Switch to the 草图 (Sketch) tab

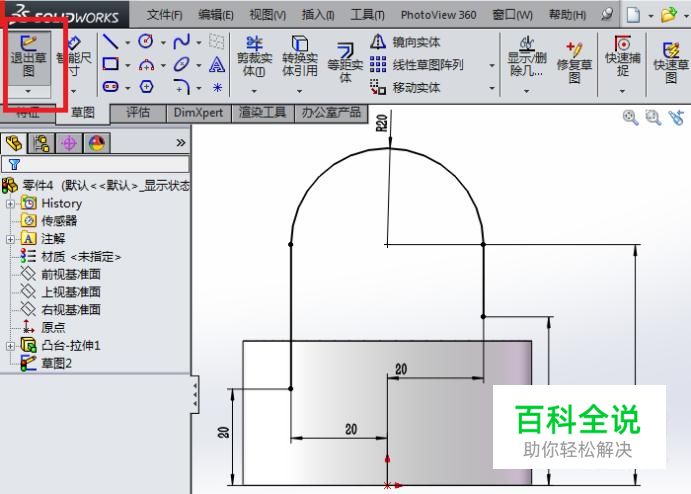point(83,113)
